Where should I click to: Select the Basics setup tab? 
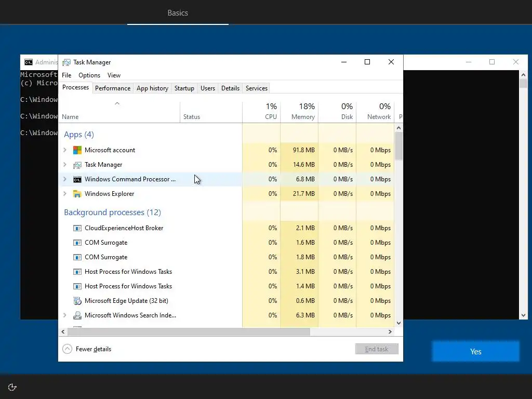tap(178, 13)
